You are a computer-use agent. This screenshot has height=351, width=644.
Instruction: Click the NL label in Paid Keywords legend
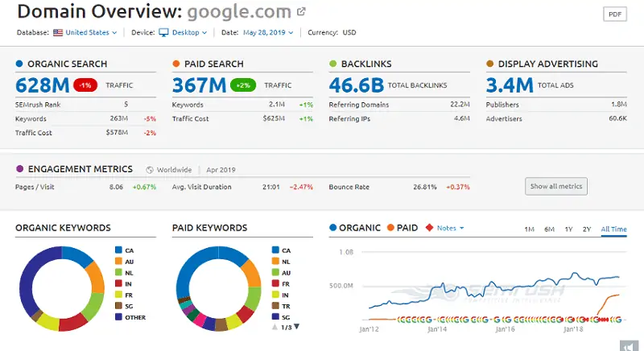[x=287, y=262]
